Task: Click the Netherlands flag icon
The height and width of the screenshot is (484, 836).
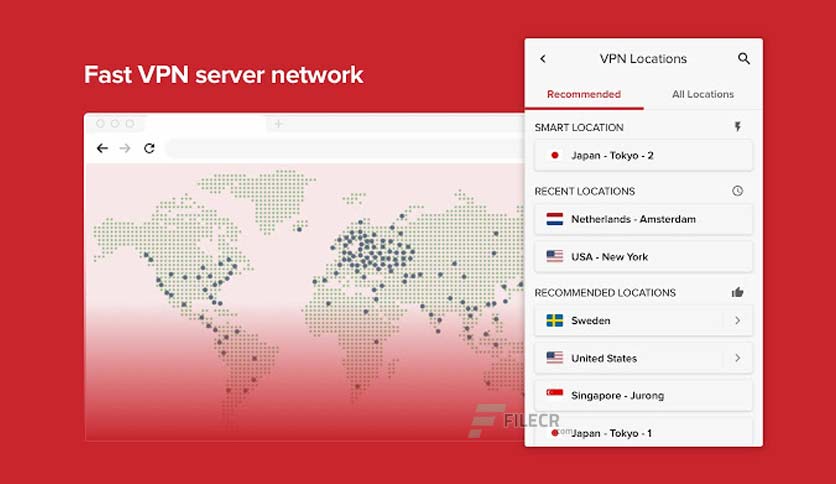Action: point(554,219)
